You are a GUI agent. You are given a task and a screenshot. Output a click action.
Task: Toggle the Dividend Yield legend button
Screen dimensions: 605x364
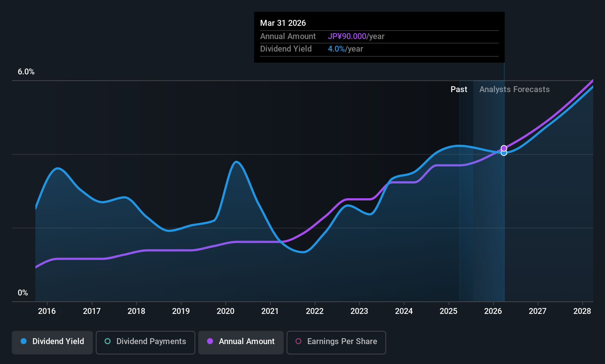(x=52, y=343)
